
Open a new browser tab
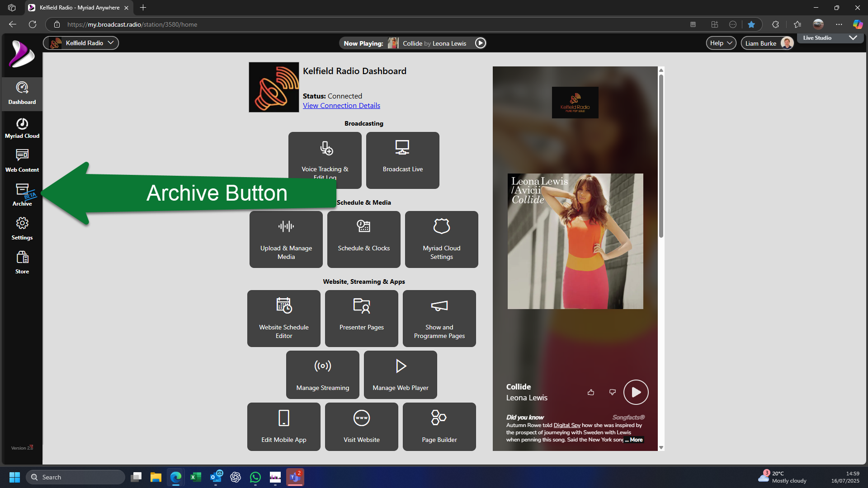tap(143, 8)
